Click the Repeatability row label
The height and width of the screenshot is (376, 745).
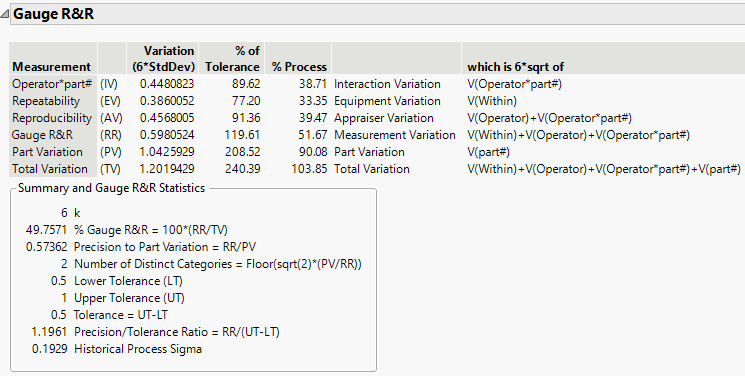46,101
